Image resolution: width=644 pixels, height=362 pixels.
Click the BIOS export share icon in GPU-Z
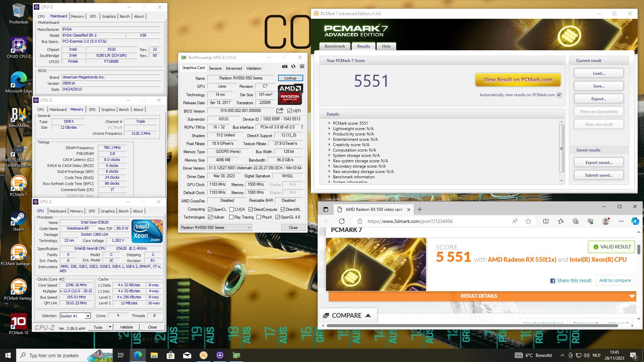(x=280, y=111)
